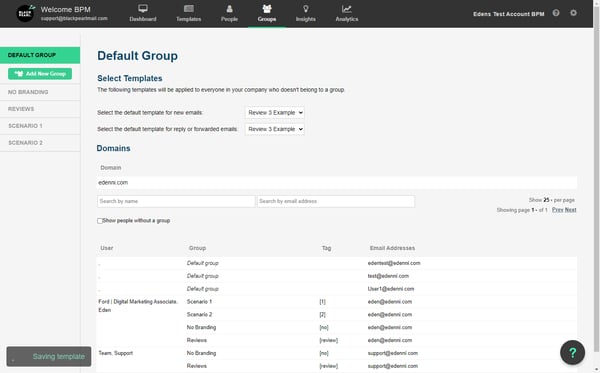The width and height of the screenshot is (600, 373).
Task: Click the Team, Support user cell
Action: point(116,353)
